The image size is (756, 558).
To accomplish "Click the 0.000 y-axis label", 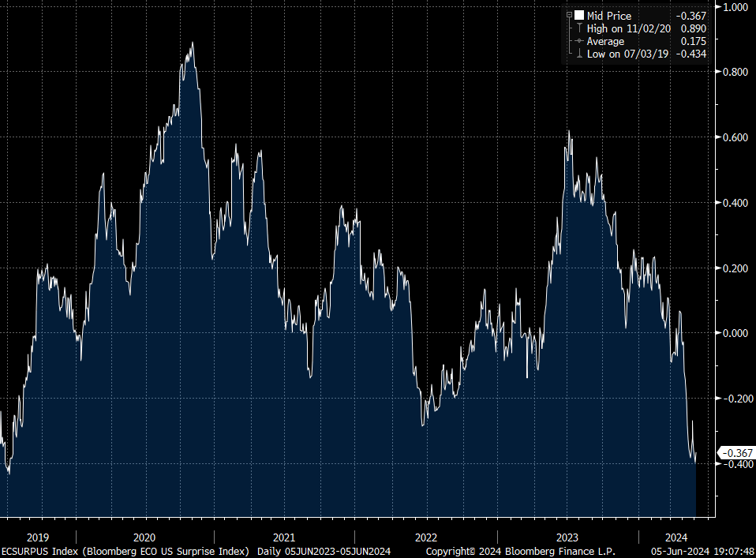I will pos(735,333).
